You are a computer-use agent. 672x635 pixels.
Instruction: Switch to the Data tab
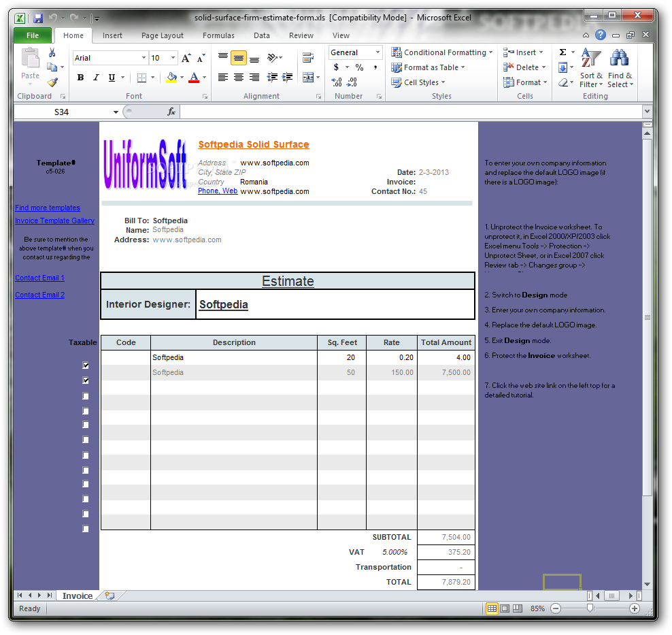point(261,35)
